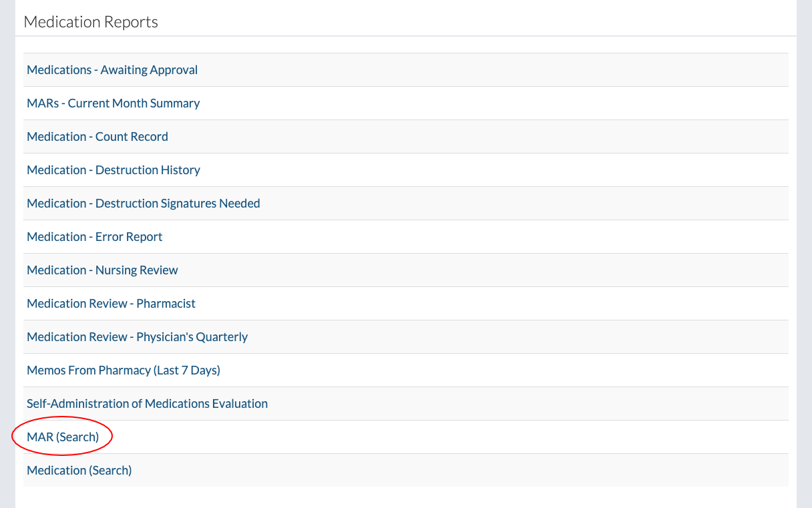Click the MAR (Search) link
Viewport: 812px width, 508px height.
pos(63,437)
